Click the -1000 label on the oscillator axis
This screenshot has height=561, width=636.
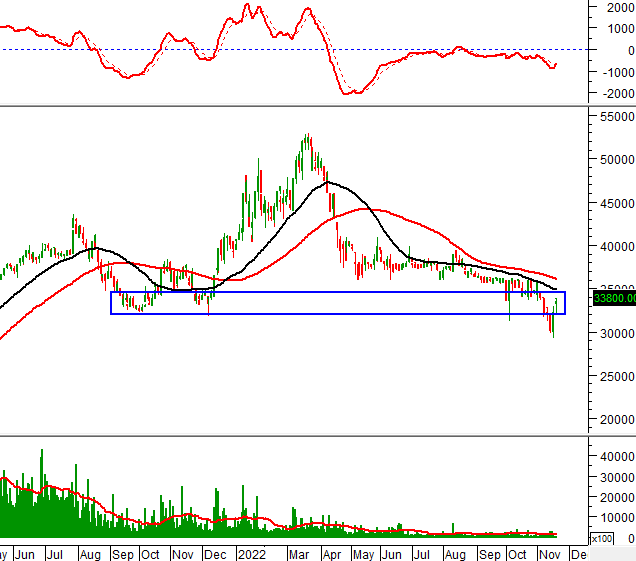[613, 72]
